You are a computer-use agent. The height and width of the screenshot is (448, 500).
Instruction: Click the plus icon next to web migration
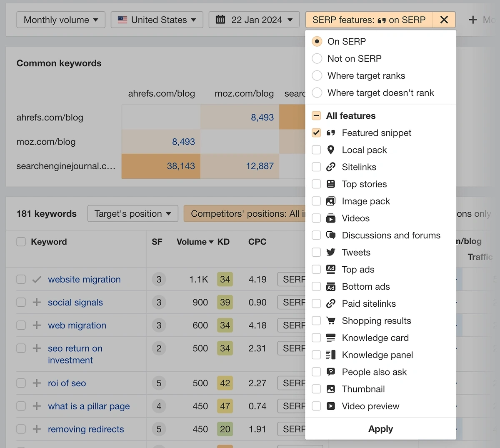(37, 325)
